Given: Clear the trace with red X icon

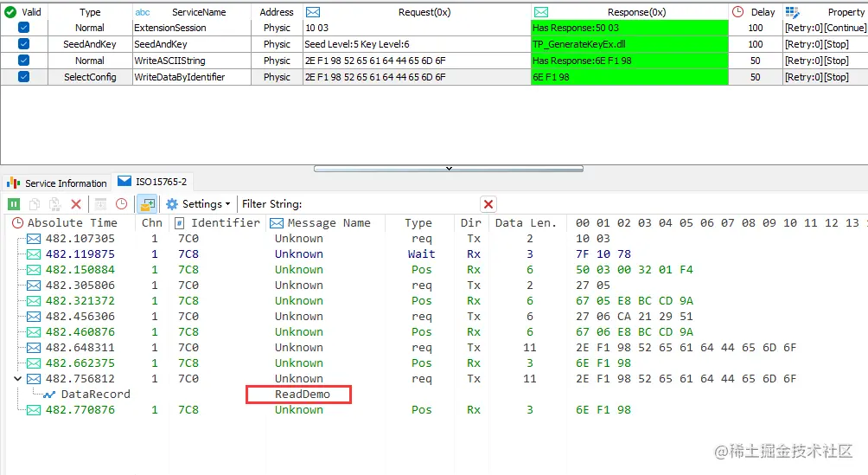Looking at the screenshot, I should coord(76,204).
